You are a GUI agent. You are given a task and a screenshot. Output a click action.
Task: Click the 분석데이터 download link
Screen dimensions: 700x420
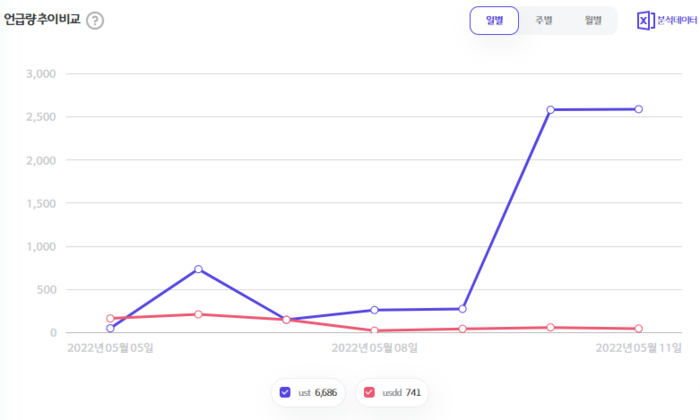(676, 20)
